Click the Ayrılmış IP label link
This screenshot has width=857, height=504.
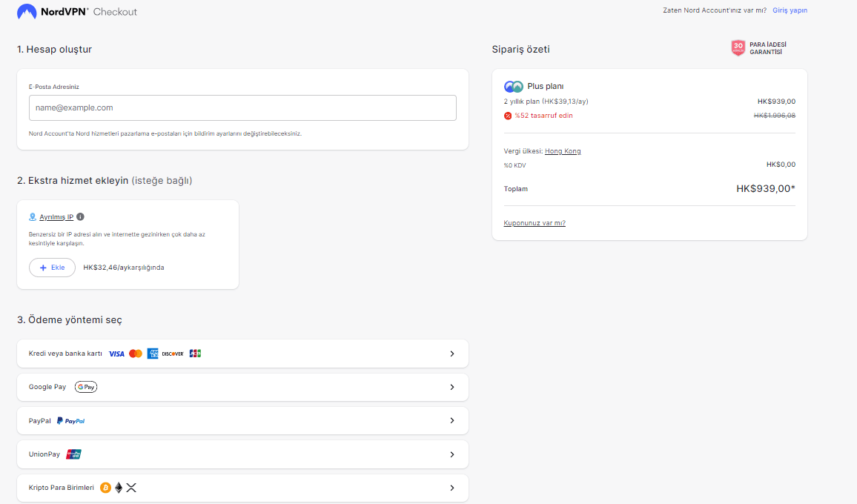pyautogui.click(x=56, y=217)
